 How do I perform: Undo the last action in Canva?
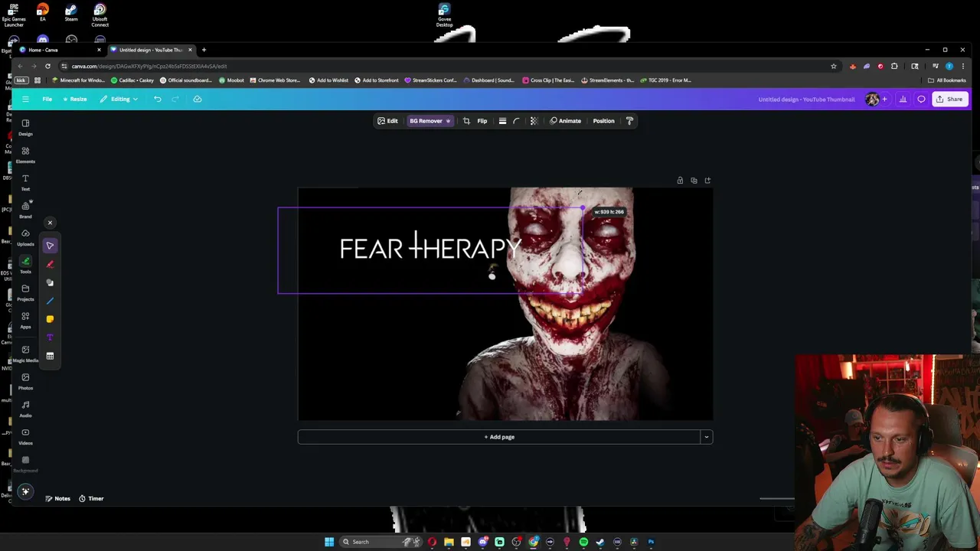(157, 99)
